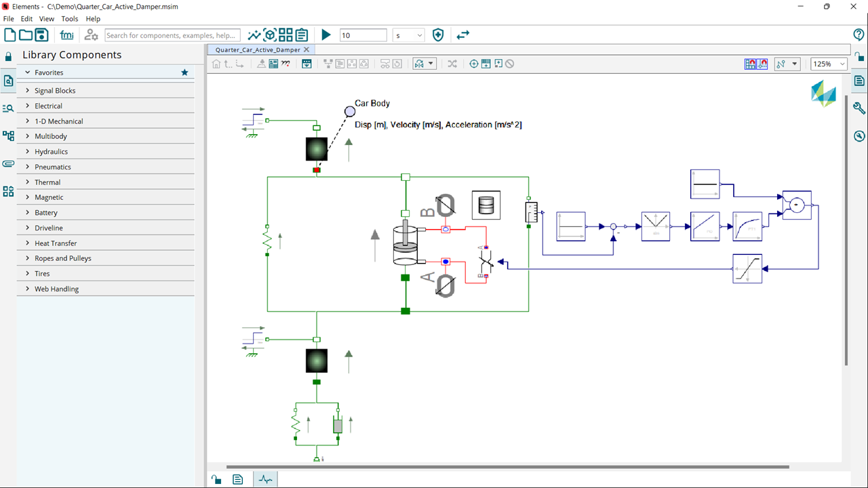Click the component search input field
The height and width of the screenshot is (488, 868).
point(172,35)
